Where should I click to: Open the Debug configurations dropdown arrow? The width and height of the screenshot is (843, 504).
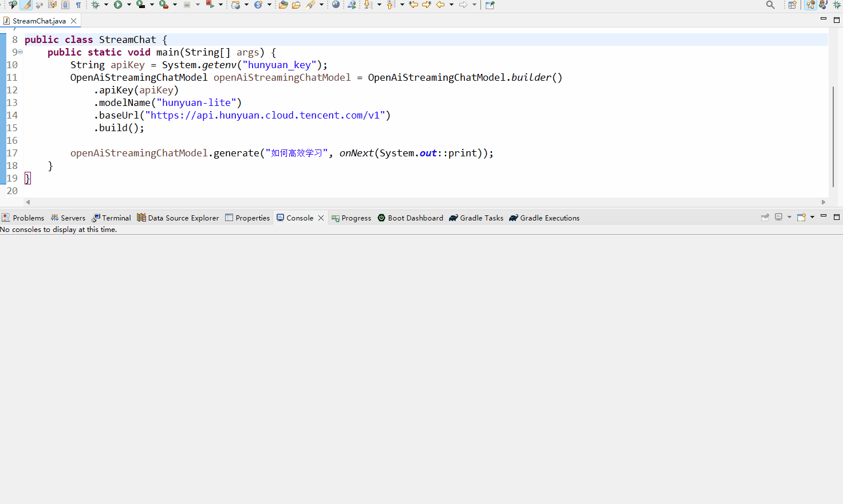pos(106,5)
